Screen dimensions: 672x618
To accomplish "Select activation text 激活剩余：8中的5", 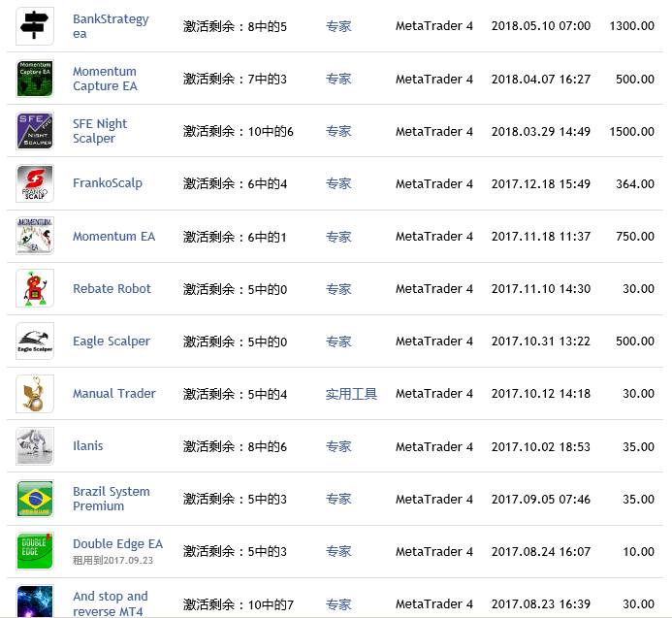I will [235, 26].
